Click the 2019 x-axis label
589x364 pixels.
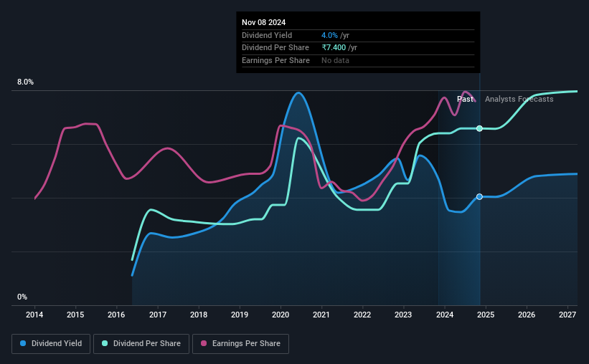click(240, 315)
